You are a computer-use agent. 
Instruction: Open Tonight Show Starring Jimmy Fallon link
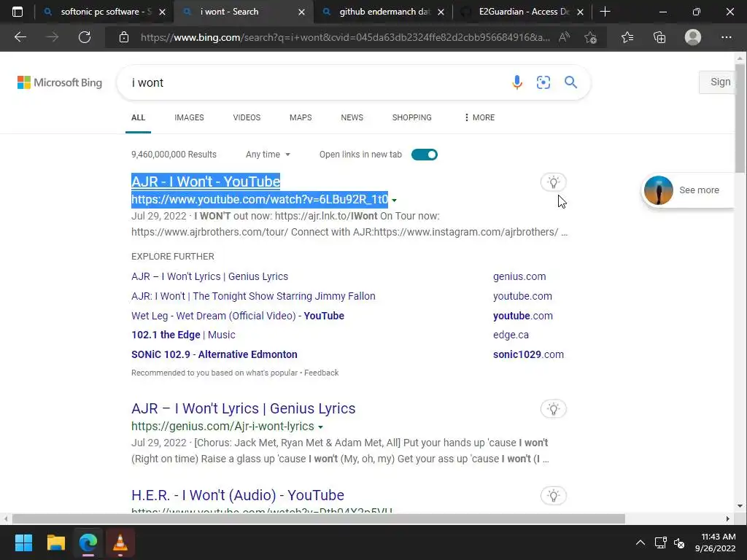(253, 296)
